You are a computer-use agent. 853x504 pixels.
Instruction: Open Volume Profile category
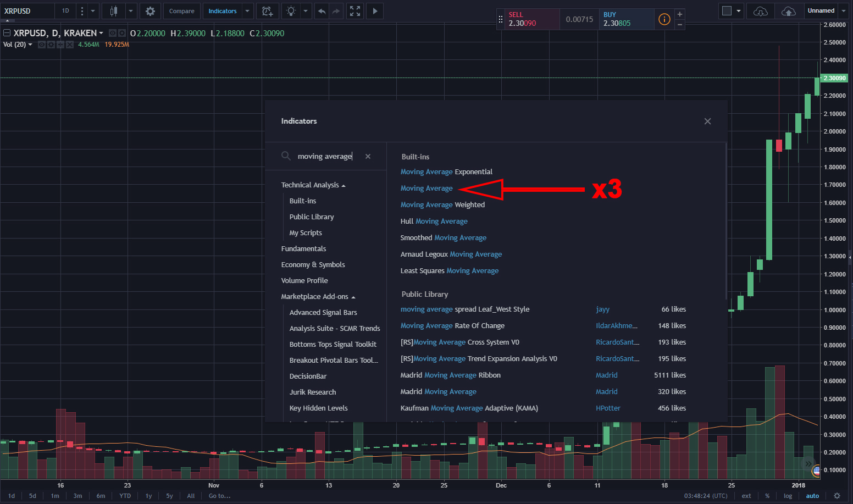pyautogui.click(x=304, y=281)
